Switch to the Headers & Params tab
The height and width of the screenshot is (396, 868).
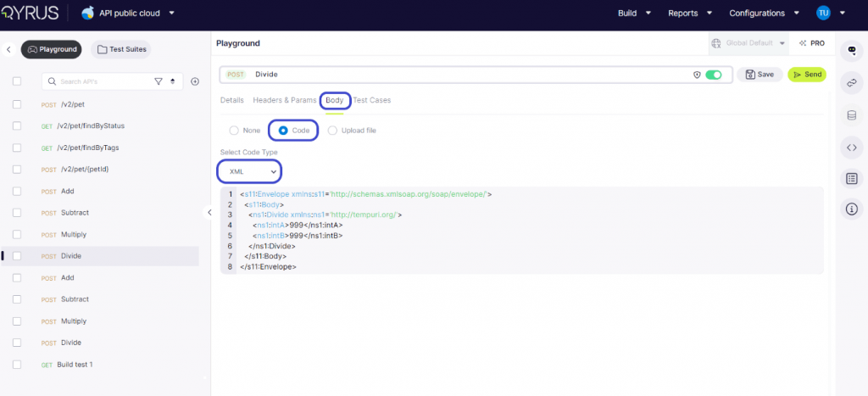click(x=284, y=100)
